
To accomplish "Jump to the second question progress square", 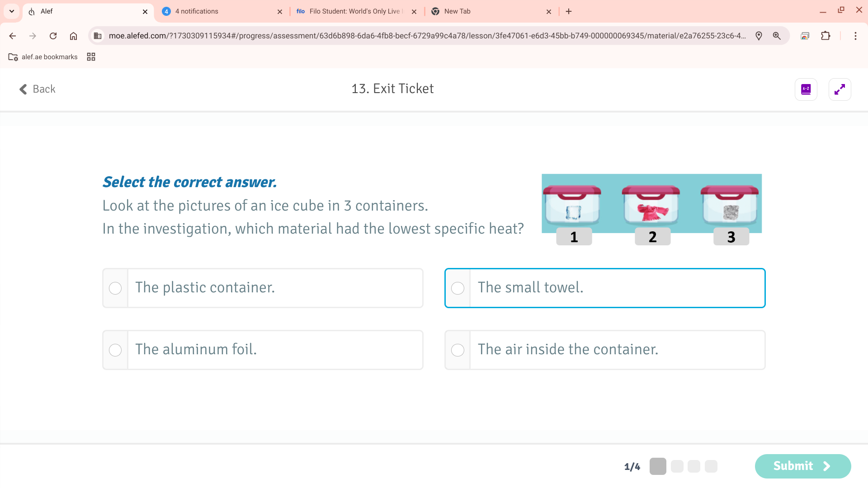I will (677, 466).
